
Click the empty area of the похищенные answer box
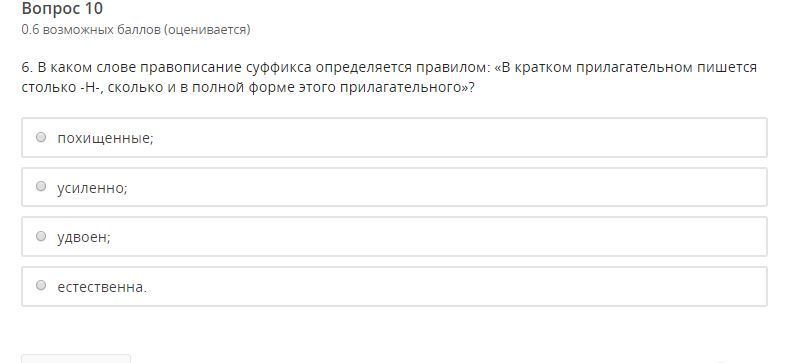(452, 138)
